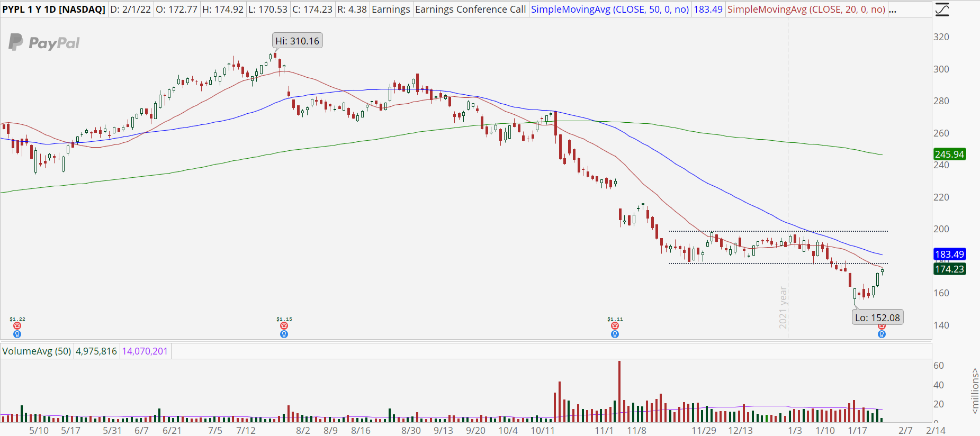Click the 2/14 date on the time axis
Viewport: 980px width, 436px height.
coord(936,430)
